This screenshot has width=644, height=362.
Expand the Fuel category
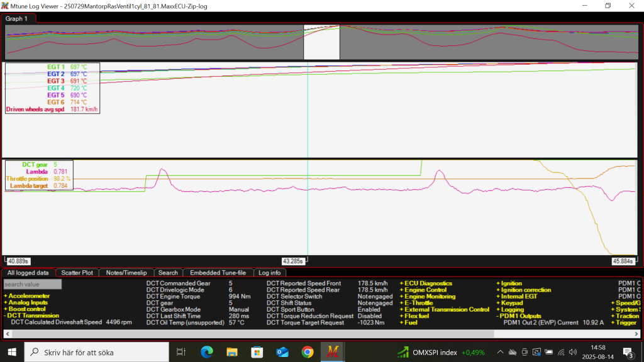pos(408,322)
